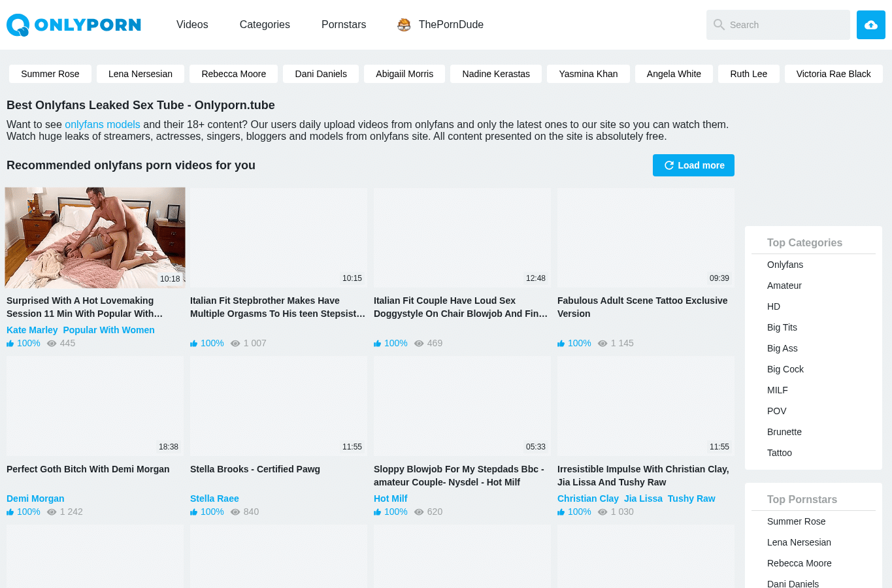Click the thumbs-up icon for Stella Brooks video

pos(194,512)
